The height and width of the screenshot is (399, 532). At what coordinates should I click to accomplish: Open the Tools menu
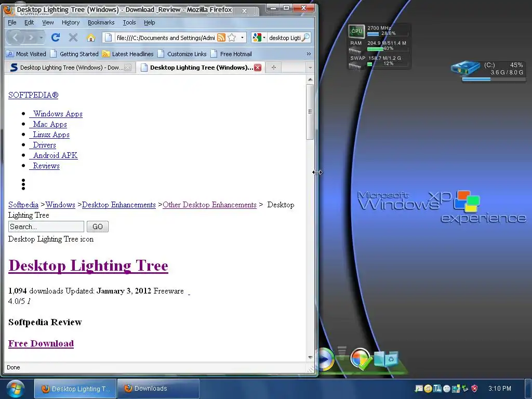(129, 22)
